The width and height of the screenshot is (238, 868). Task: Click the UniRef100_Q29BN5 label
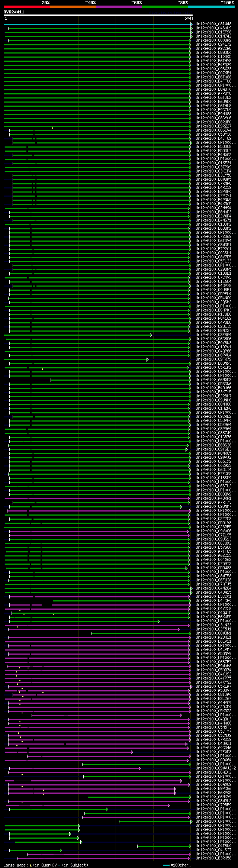(213, 270)
